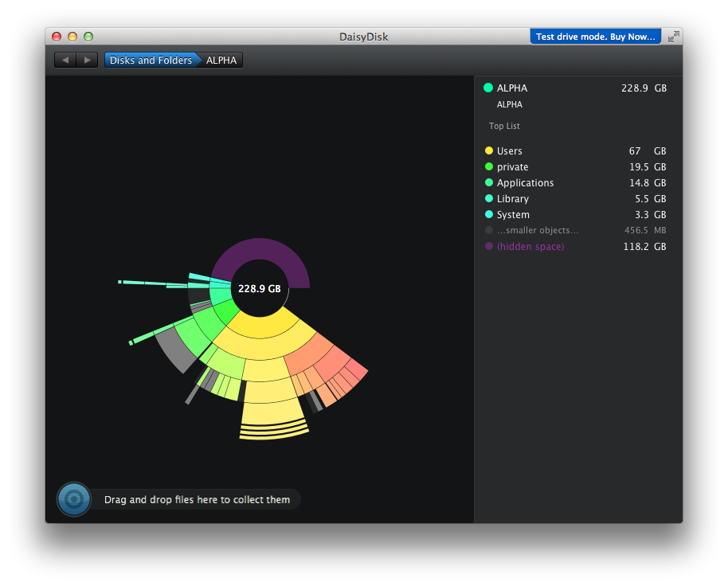Click the teal dot beside Library
This screenshot has width=728, height=586.
pos(488,198)
